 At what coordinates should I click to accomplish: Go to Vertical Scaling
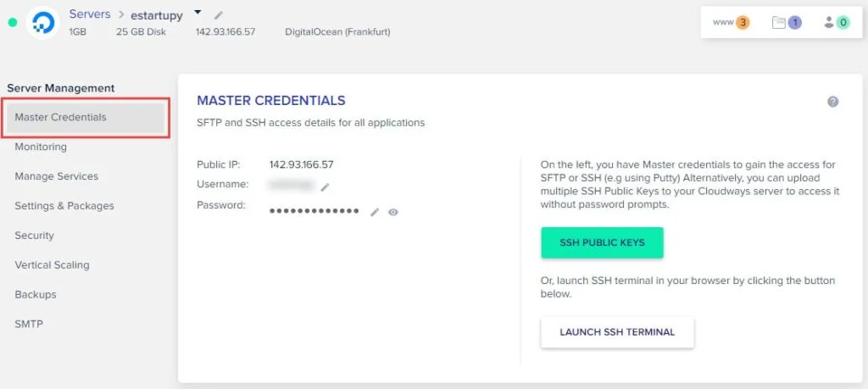click(x=52, y=265)
